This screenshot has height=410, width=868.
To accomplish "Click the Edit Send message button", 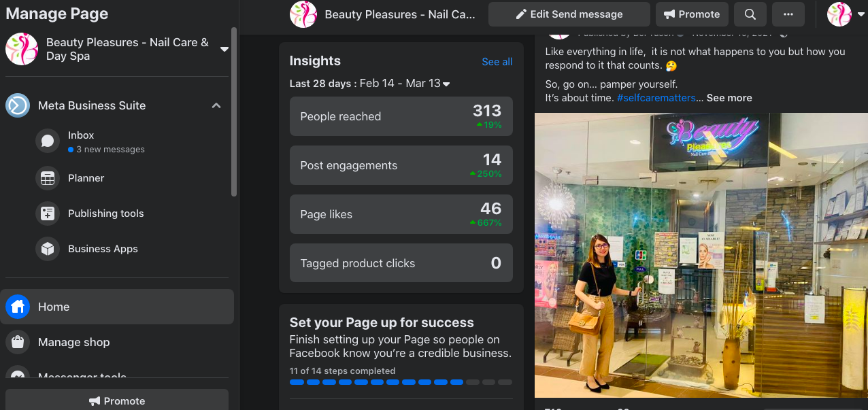I will (x=569, y=14).
